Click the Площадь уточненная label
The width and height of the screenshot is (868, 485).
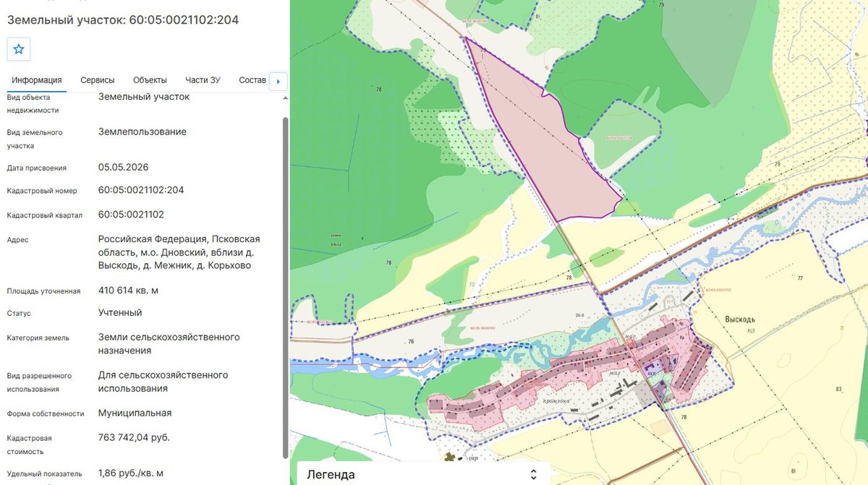(x=43, y=291)
